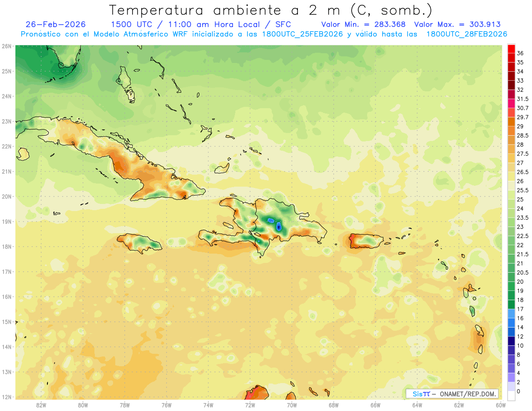Click the '78W' longitude label

125,405
